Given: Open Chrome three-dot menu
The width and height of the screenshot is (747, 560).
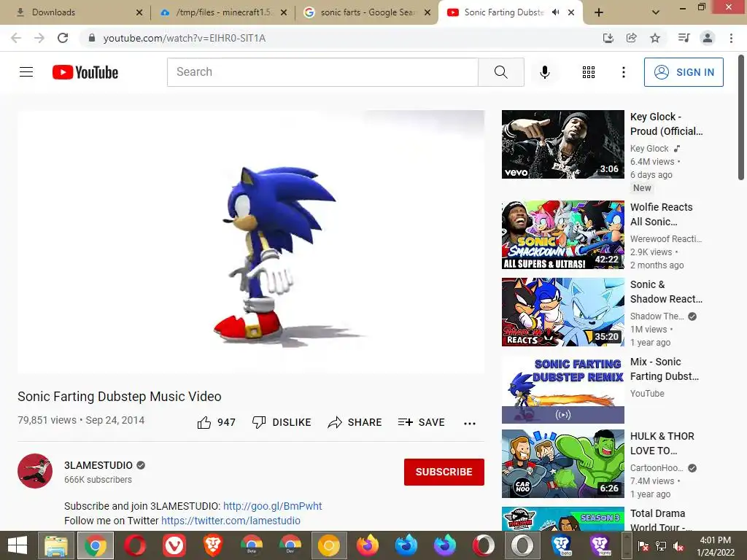Looking at the screenshot, I should [x=731, y=38].
